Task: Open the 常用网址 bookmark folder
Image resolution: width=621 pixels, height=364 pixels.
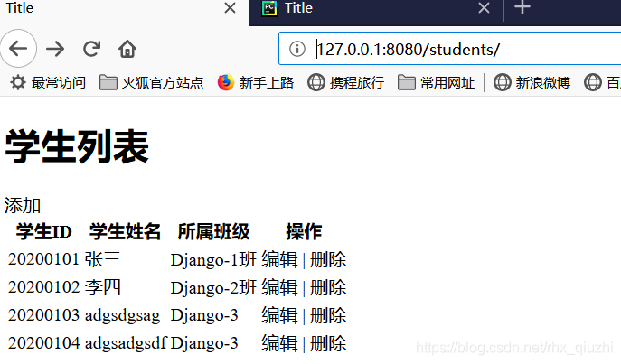Action: (x=436, y=82)
